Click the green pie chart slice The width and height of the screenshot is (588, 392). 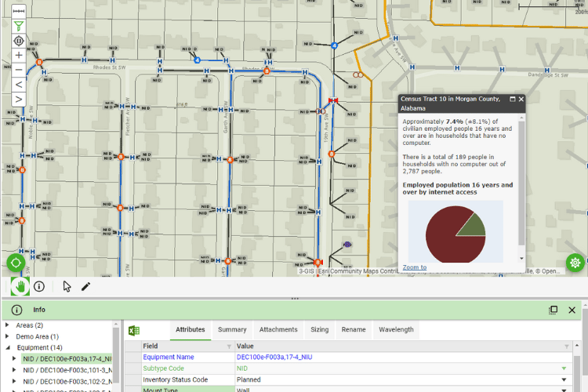click(472, 227)
